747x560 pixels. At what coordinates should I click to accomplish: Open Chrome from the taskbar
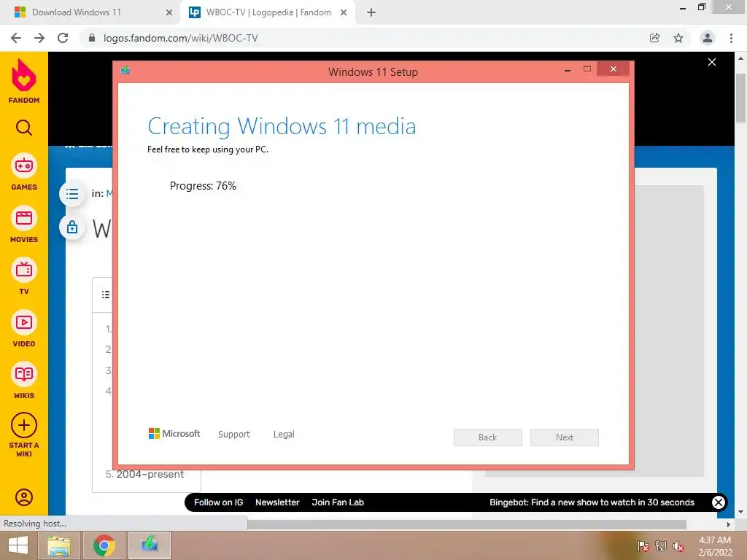point(104,545)
